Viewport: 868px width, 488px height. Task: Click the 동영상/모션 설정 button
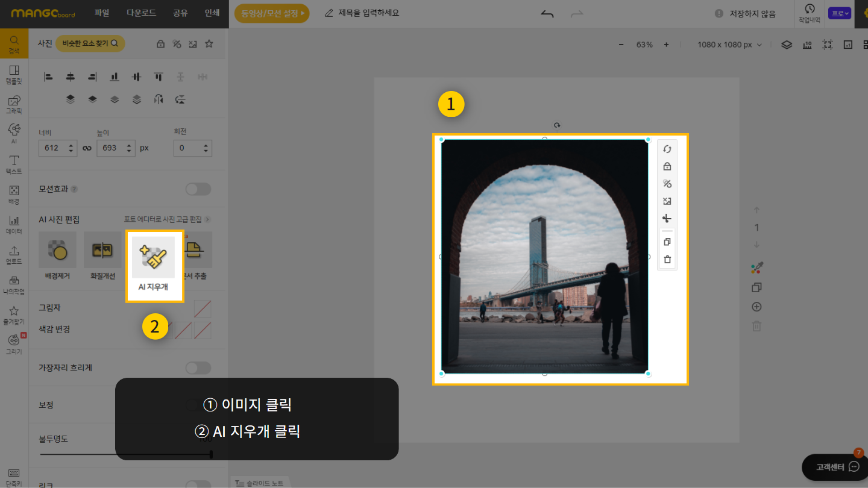point(271,13)
